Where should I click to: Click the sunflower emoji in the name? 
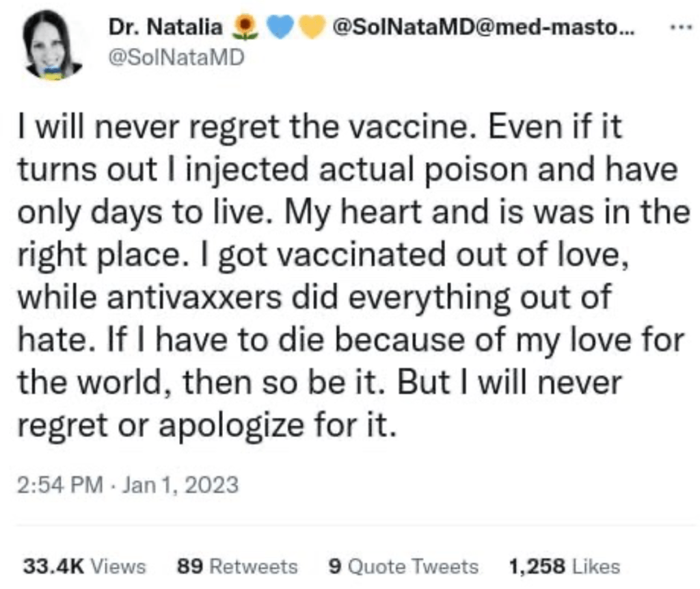(x=245, y=29)
